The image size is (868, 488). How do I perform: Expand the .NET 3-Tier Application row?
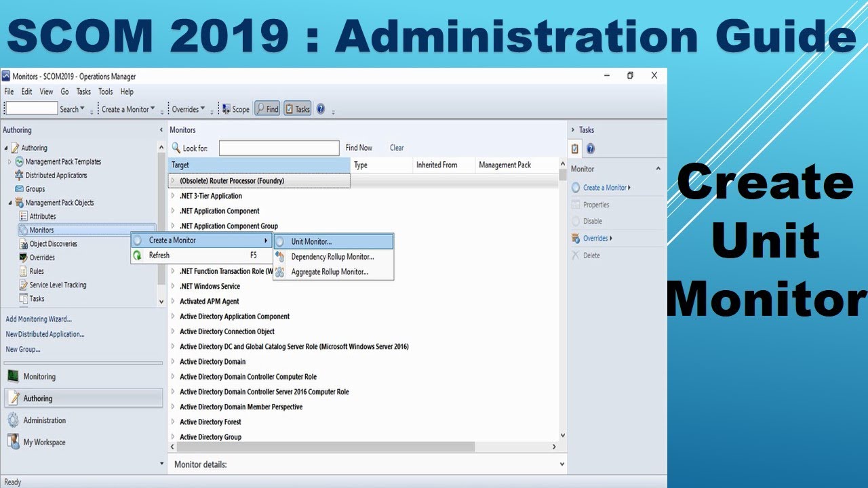coord(173,196)
